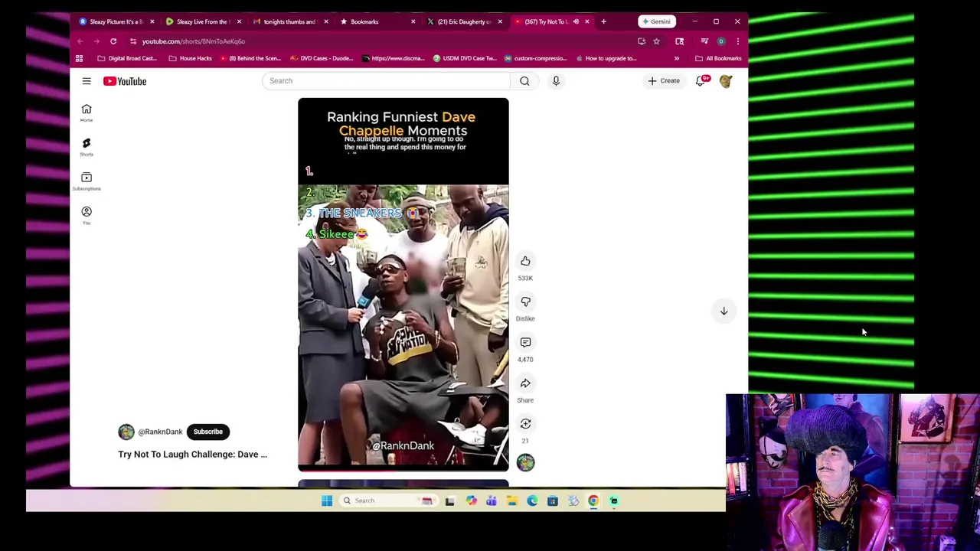Open Google Lens icon in toolbar
Viewport: 980px width, 551px height.
click(679, 41)
